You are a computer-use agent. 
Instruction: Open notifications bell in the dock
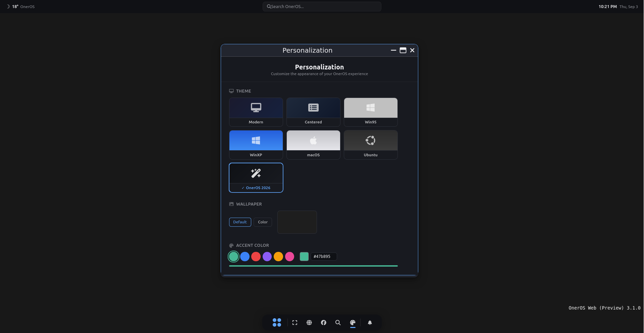(x=370, y=323)
